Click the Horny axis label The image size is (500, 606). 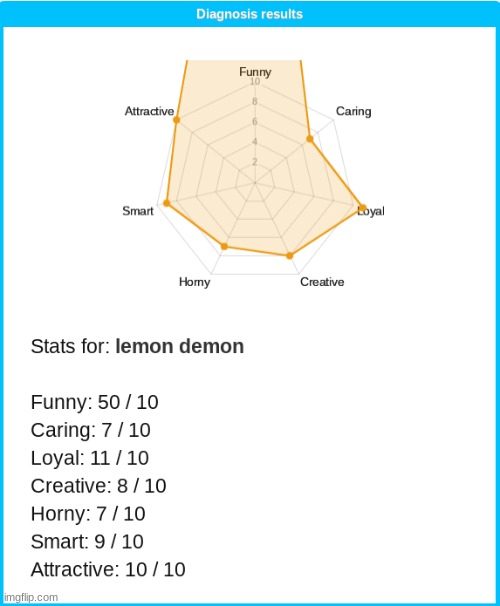point(194,282)
